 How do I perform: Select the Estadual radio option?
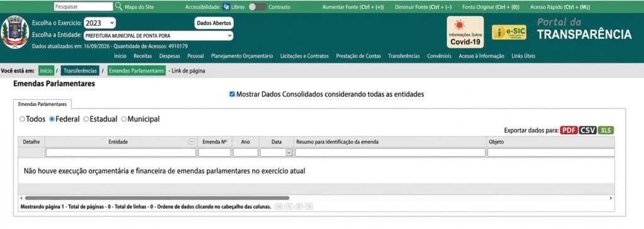86,120
